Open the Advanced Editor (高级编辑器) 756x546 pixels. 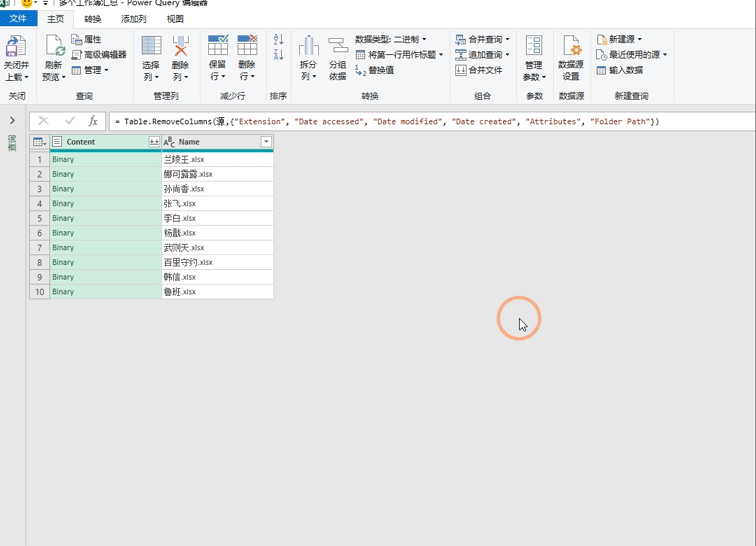click(99, 55)
